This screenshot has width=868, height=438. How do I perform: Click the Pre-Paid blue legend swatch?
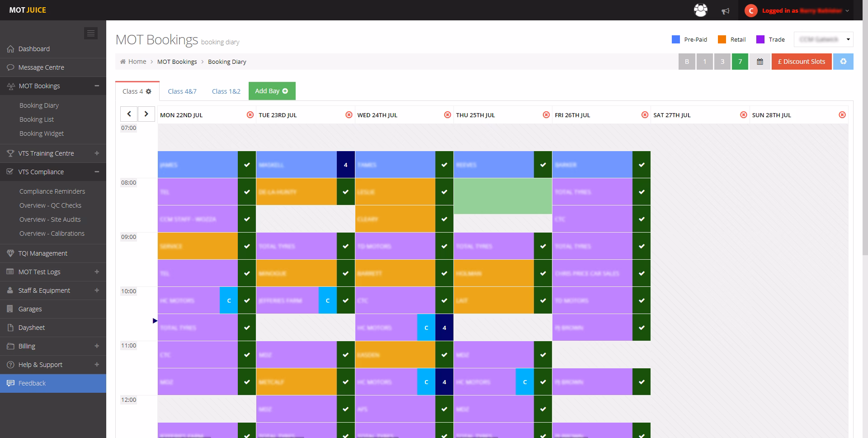click(676, 39)
